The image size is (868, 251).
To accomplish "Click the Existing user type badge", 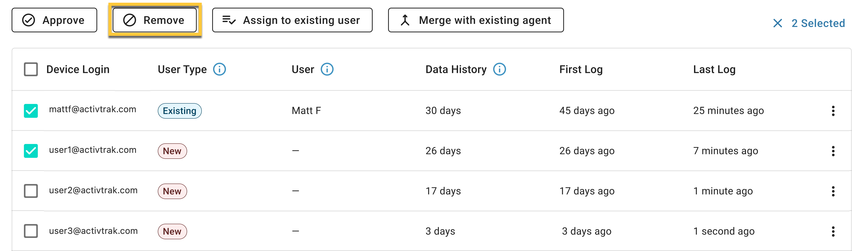I will click(x=180, y=111).
